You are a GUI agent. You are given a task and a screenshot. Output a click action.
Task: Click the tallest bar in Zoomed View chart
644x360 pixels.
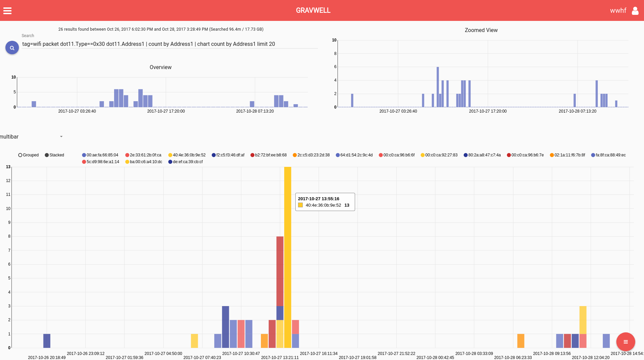tap(438, 87)
